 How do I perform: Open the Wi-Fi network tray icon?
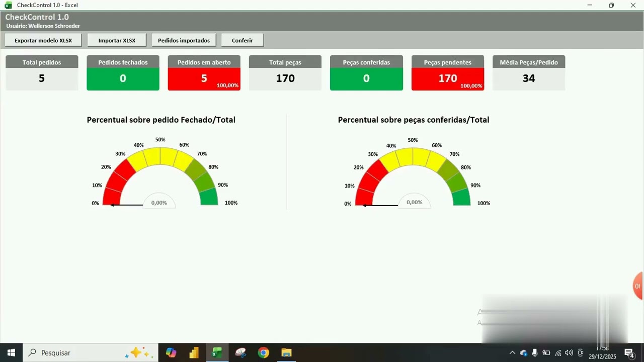coord(558,352)
